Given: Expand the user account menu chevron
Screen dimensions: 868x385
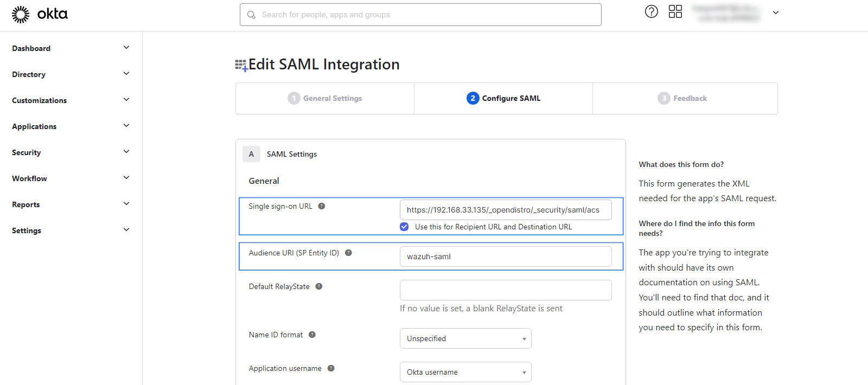Looking at the screenshot, I should [775, 12].
